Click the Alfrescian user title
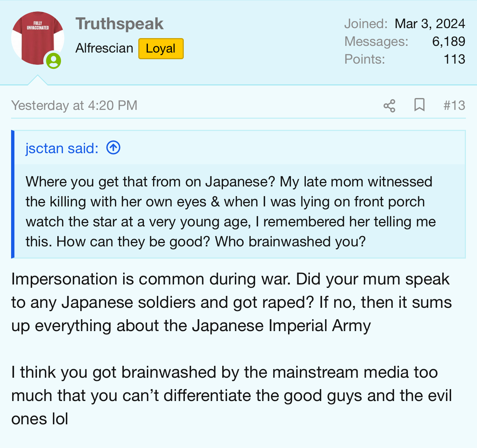The image size is (477, 448). tap(104, 48)
